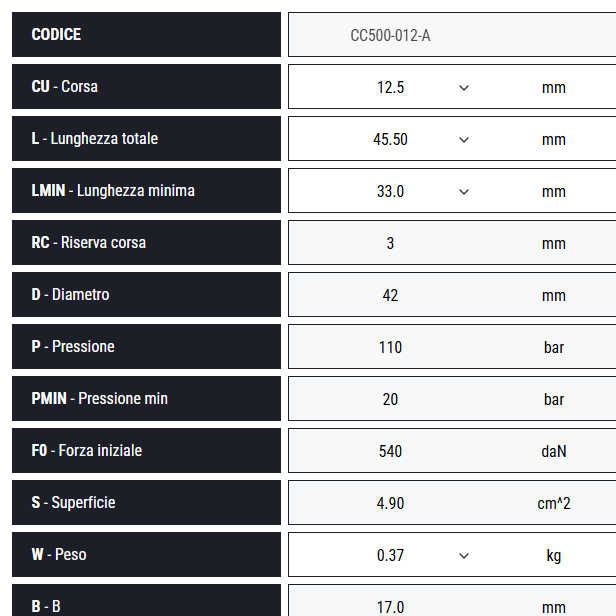Open the LMIN Lunghezza minima dropdown chevron
The width and height of the screenshot is (616, 616).
click(464, 192)
